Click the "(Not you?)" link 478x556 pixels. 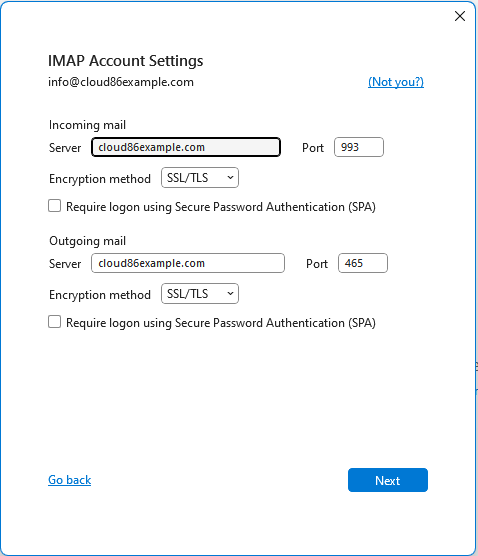[396, 82]
